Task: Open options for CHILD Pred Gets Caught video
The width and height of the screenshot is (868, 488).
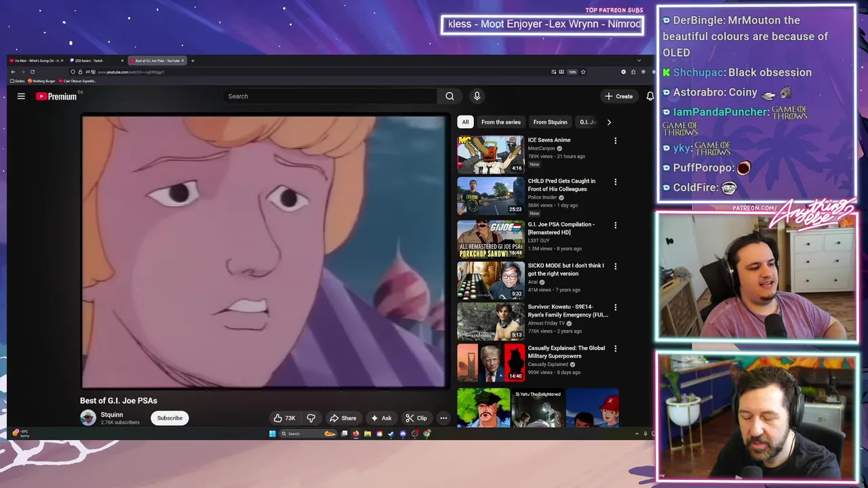Action: [615, 182]
